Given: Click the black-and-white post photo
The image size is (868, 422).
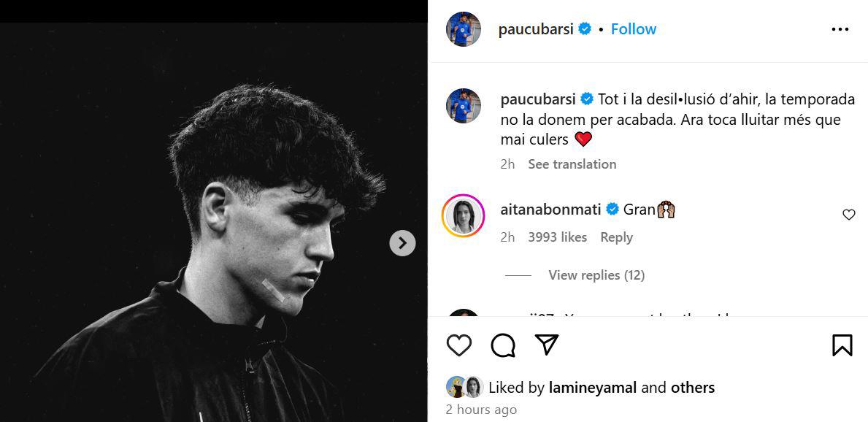Looking at the screenshot, I should (x=212, y=219).
